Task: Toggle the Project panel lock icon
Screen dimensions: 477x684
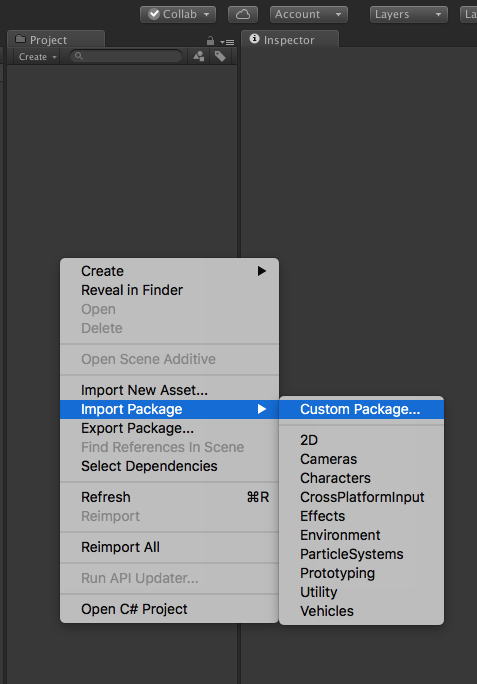Action: (x=210, y=41)
